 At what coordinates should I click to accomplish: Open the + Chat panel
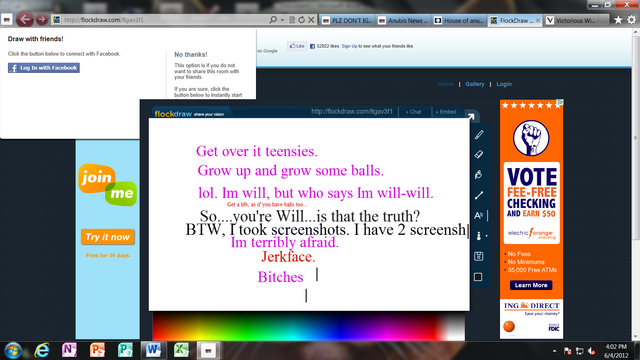click(413, 112)
